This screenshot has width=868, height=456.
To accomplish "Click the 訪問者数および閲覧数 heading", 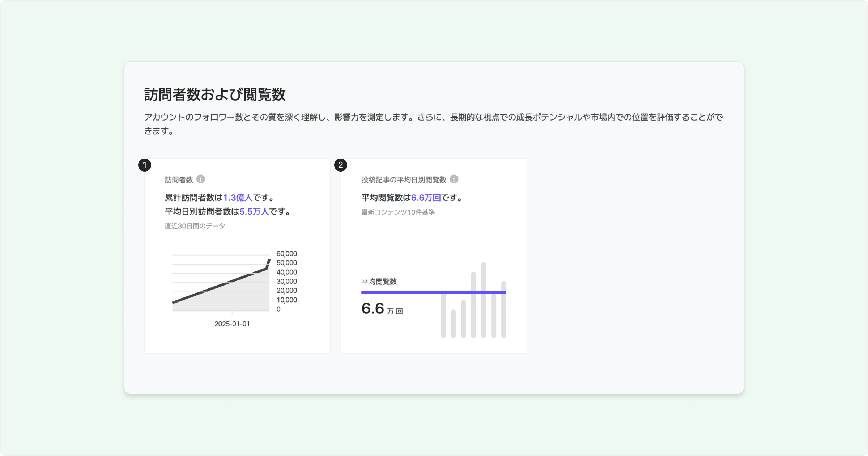I will [215, 94].
